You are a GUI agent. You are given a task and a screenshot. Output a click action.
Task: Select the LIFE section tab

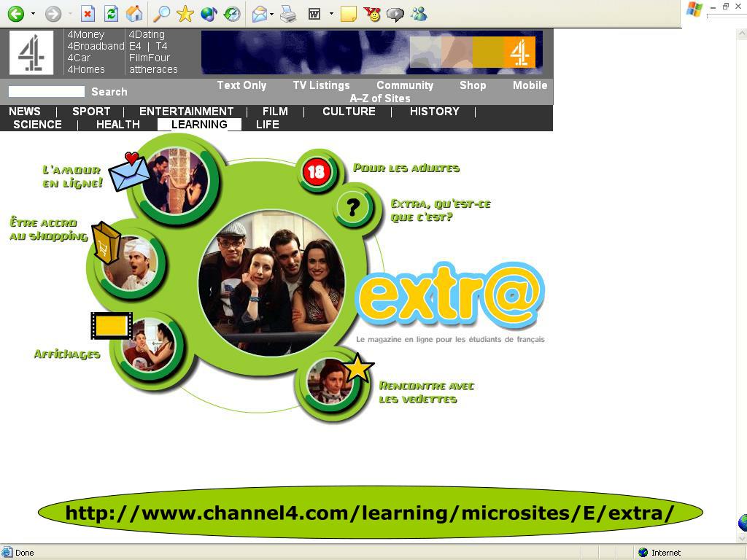tap(267, 124)
